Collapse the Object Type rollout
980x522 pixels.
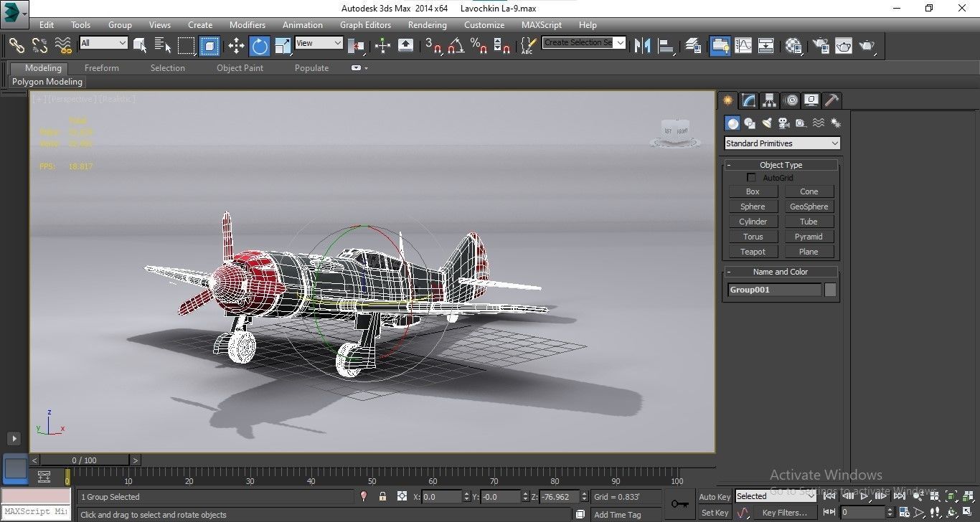(781, 165)
